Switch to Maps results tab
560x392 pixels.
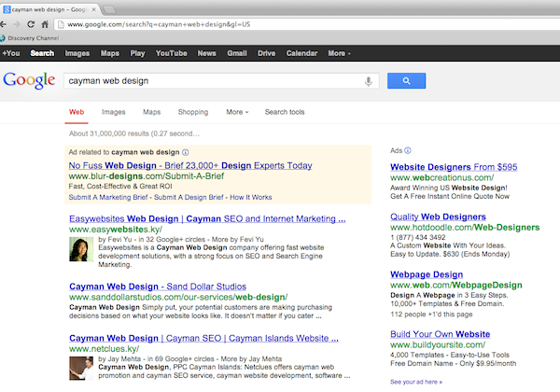pos(152,112)
